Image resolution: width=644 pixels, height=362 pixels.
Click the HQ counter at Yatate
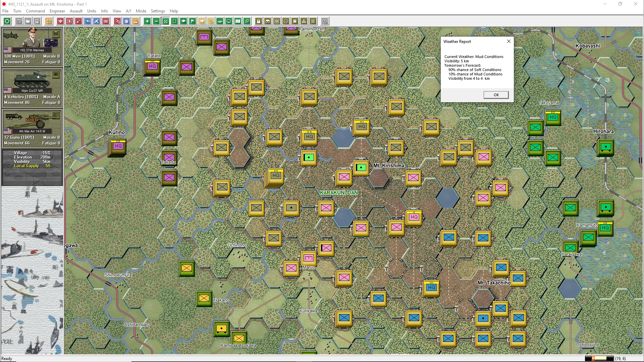pos(152,67)
